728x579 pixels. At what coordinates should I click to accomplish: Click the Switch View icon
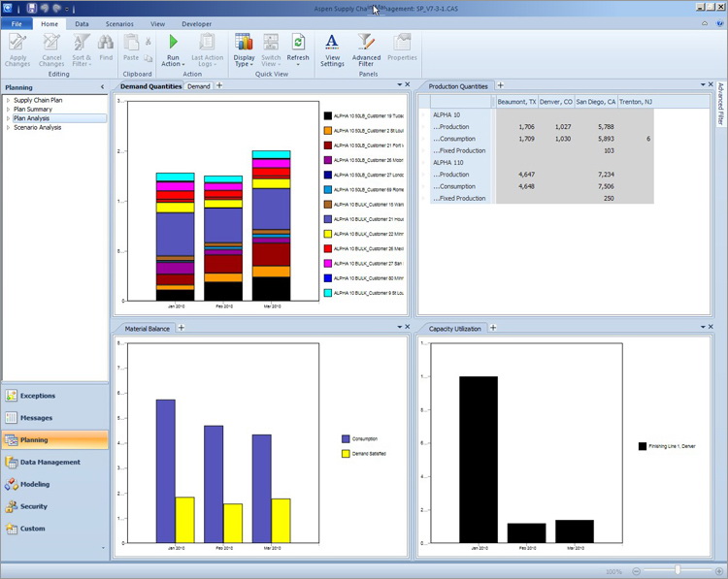(271, 43)
